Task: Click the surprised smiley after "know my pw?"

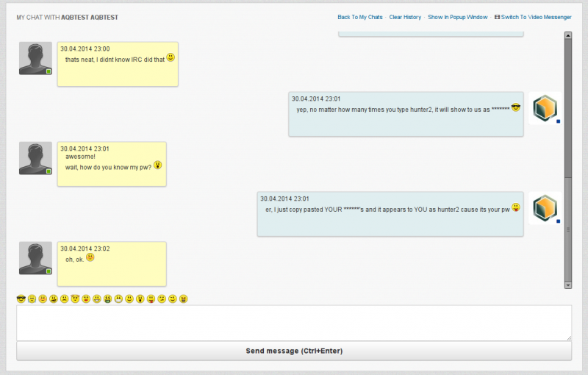Action: click(x=157, y=165)
